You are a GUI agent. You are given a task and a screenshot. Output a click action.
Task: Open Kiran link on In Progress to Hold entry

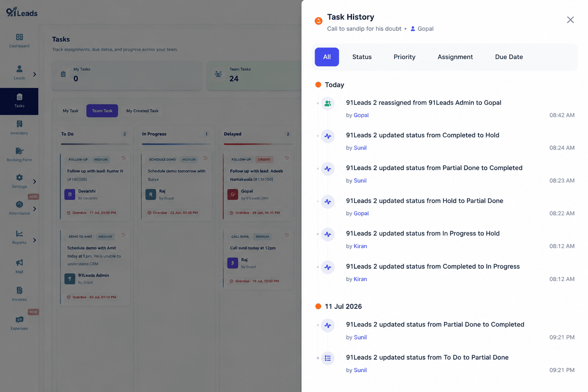point(360,246)
